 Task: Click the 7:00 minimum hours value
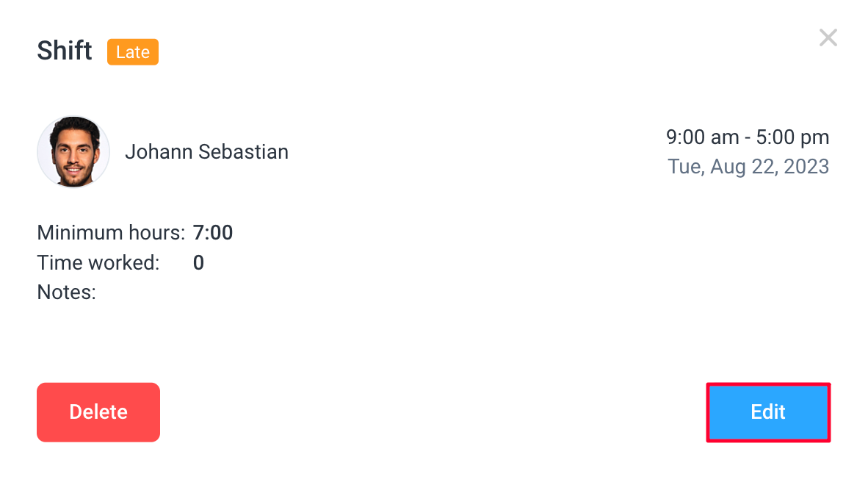pyautogui.click(x=212, y=233)
